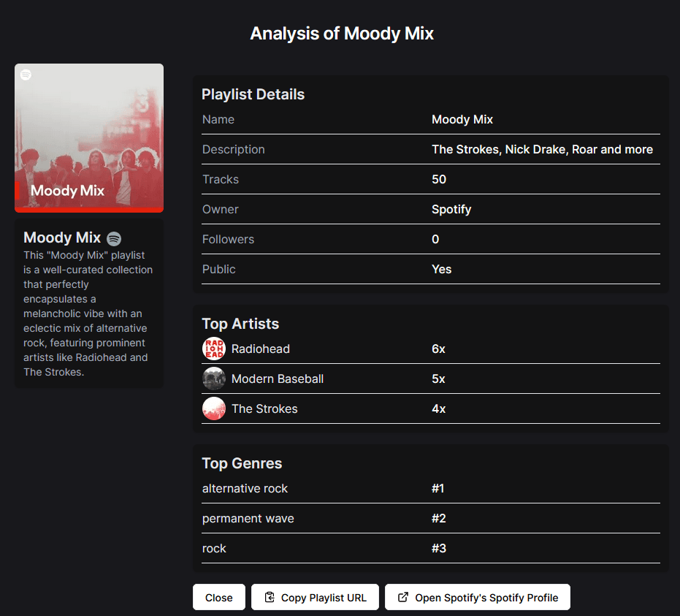The width and height of the screenshot is (680, 616).
Task: Click the Spotify logo beside the Moody Mix title
Action: click(x=114, y=238)
